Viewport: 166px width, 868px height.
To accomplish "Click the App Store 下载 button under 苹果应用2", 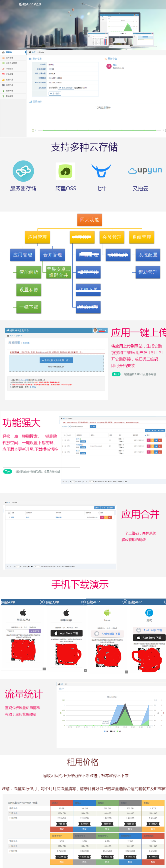I will (x=66, y=633).
